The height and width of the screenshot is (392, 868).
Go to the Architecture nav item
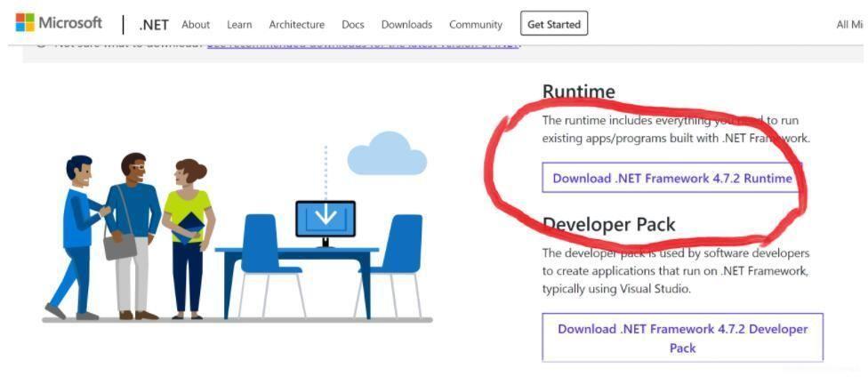click(296, 25)
